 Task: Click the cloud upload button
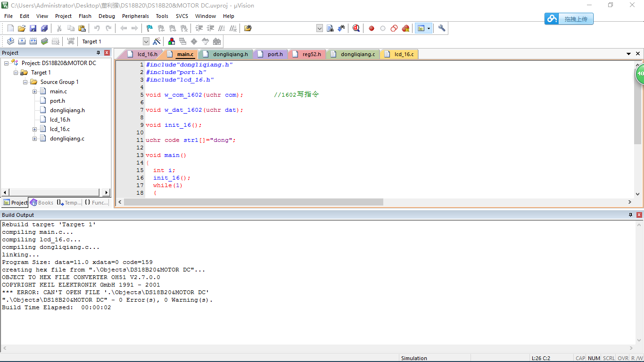[x=569, y=19]
